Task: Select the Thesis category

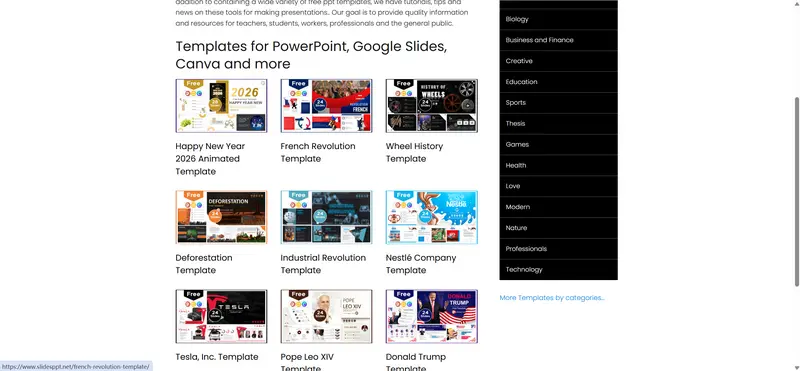Action: [559, 123]
